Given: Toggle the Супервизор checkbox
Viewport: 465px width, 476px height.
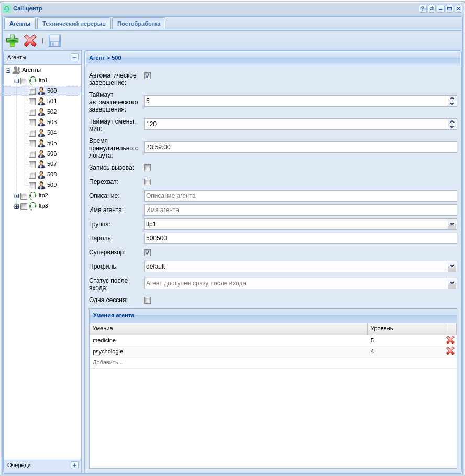Looking at the screenshot, I should tap(147, 252).
